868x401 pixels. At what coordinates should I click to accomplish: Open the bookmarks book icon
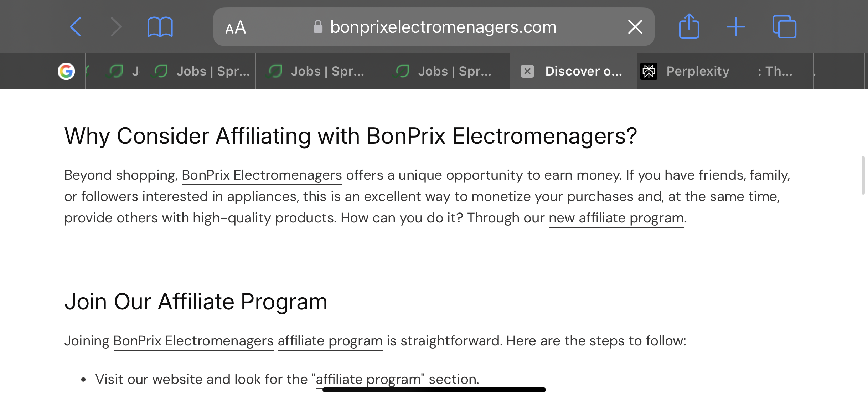pos(160,27)
